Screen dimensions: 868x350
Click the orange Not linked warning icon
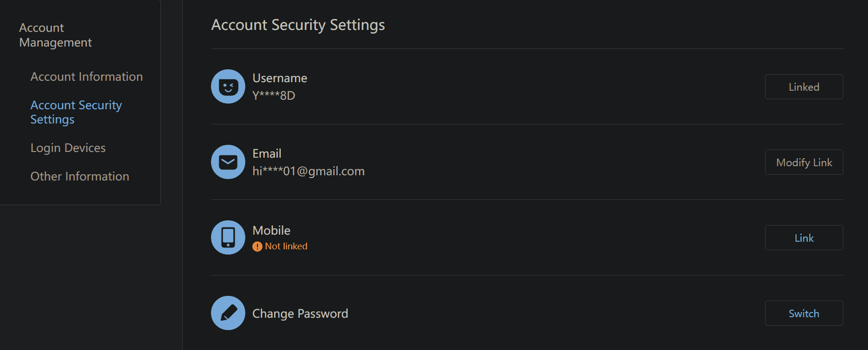(x=257, y=246)
